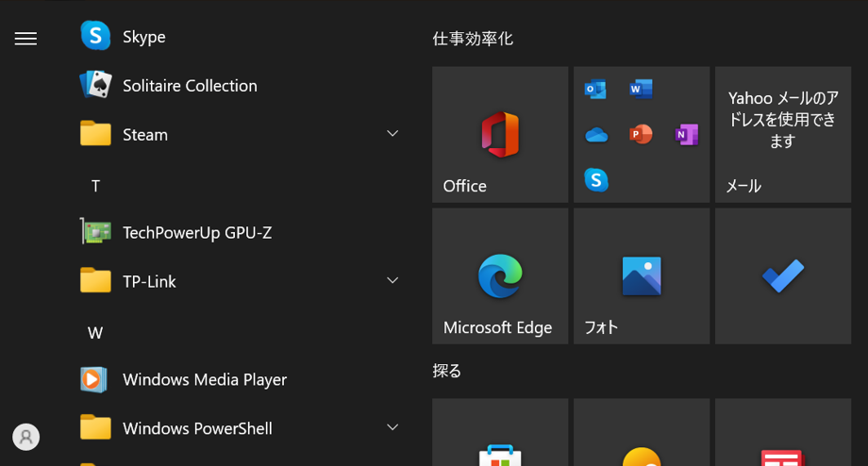Click the 探る group header
Image resolution: width=868 pixels, height=466 pixels.
pyautogui.click(x=446, y=371)
